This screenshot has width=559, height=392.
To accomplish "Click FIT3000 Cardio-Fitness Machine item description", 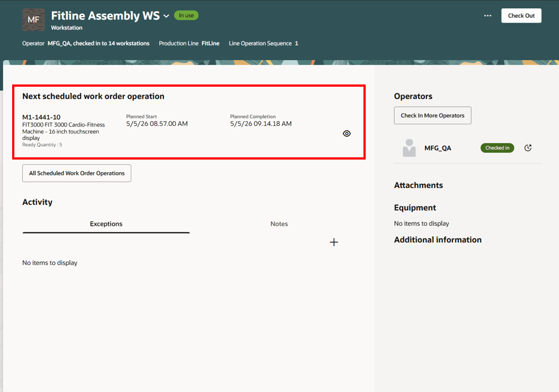I will tap(64, 131).
